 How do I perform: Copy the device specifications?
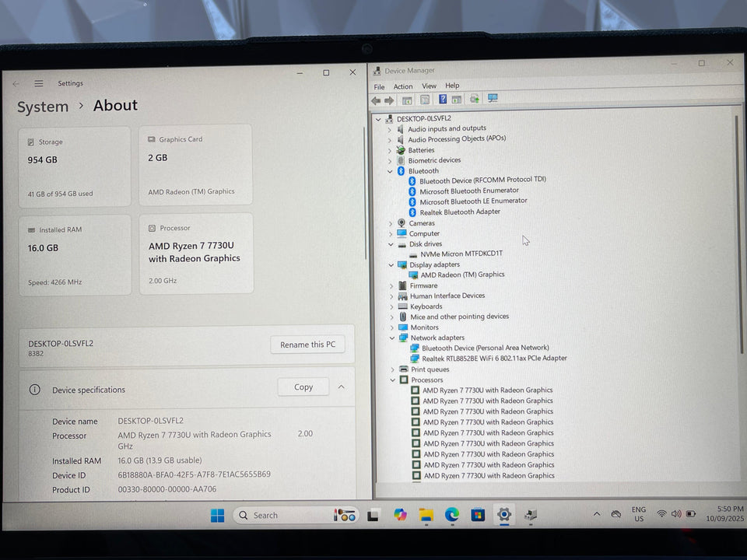click(x=303, y=387)
